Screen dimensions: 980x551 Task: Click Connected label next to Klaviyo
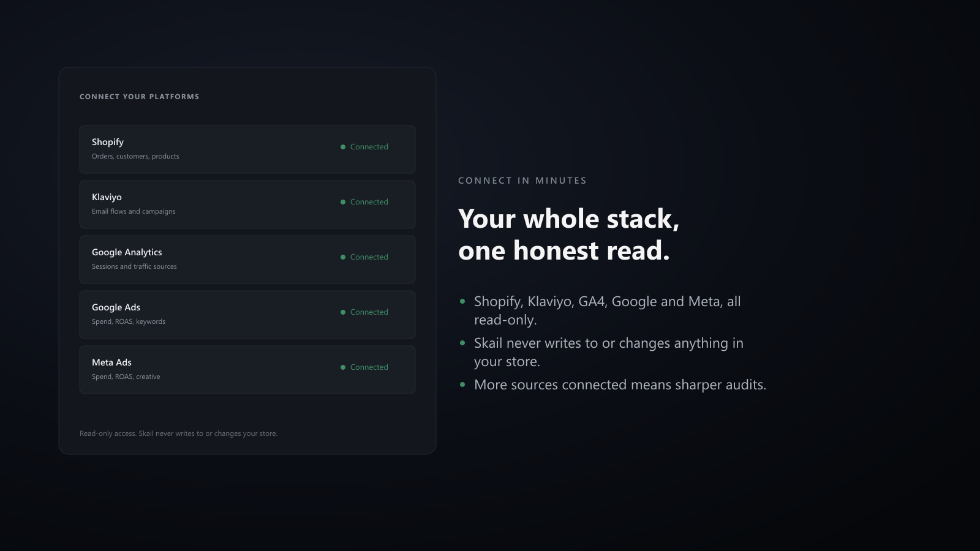point(369,202)
